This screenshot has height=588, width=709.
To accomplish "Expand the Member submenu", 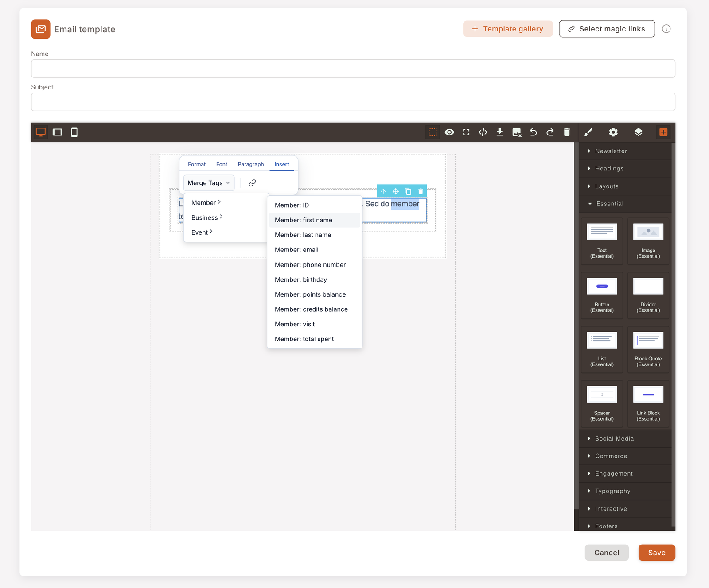I will (226, 203).
